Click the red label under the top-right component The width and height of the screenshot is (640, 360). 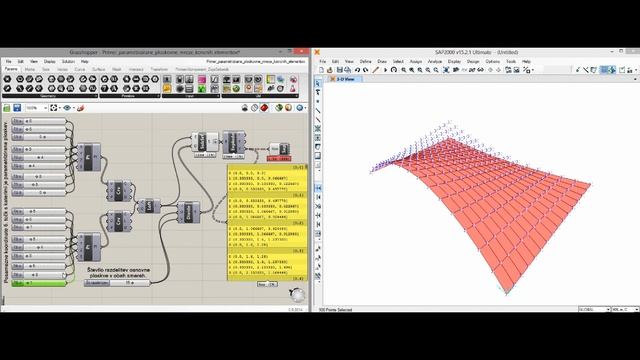pos(279,158)
